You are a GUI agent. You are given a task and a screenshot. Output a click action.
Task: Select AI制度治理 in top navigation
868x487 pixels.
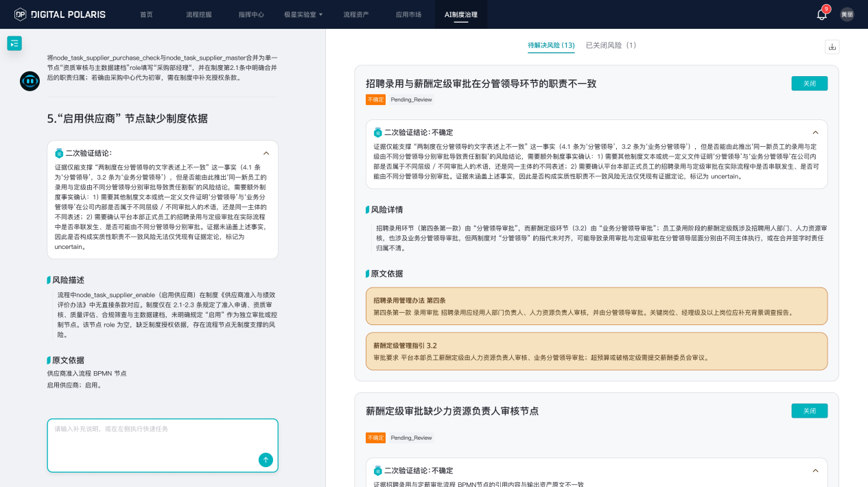click(x=461, y=14)
